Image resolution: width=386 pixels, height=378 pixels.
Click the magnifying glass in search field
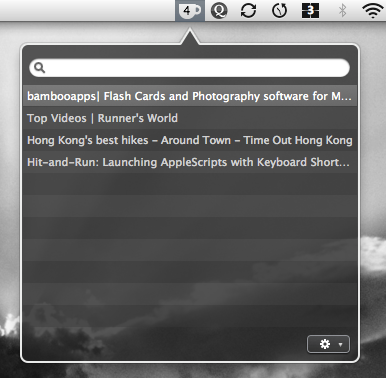(x=39, y=68)
